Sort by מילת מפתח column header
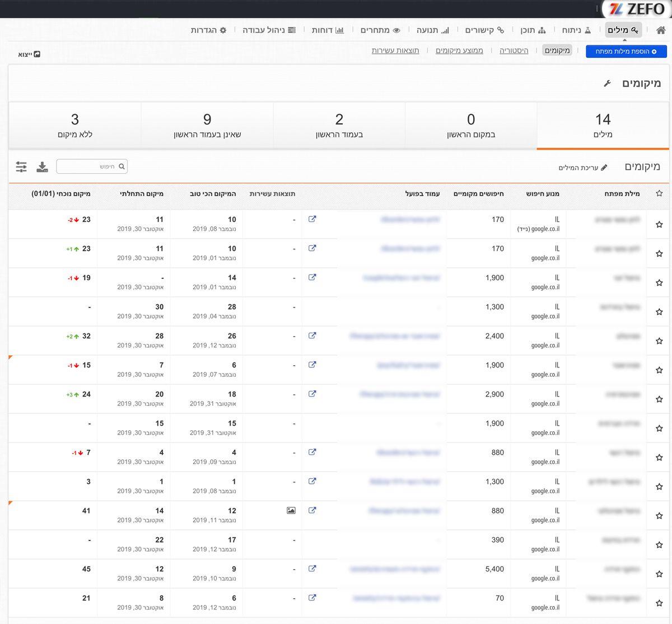 coord(622,194)
